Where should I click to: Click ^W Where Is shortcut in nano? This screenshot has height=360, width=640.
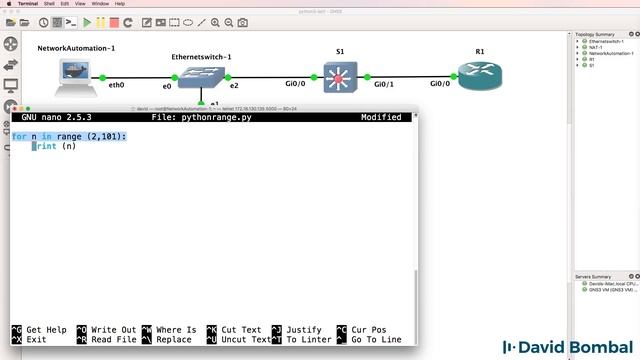click(x=169, y=330)
